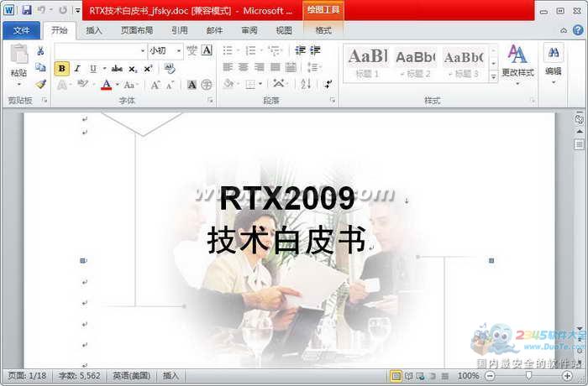Viewport: 588px width, 386px height.
Task: Click the grow font size icon
Action: coord(155,85)
